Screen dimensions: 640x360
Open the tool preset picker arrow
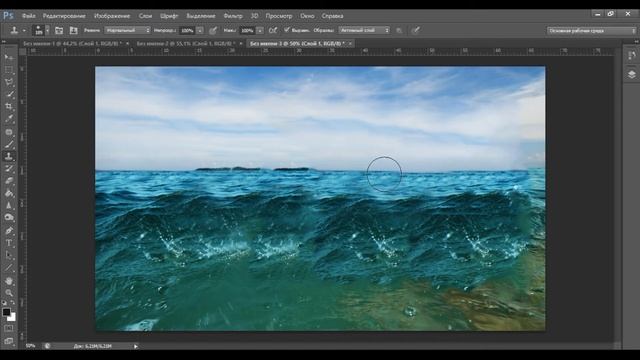(24, 30)
